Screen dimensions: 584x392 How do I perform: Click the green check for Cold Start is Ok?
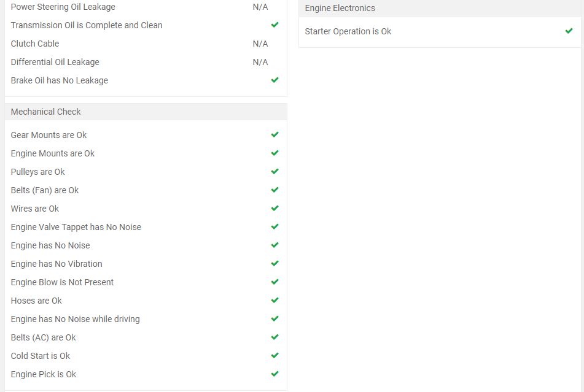pyautogui.click(x=275, y=356)
